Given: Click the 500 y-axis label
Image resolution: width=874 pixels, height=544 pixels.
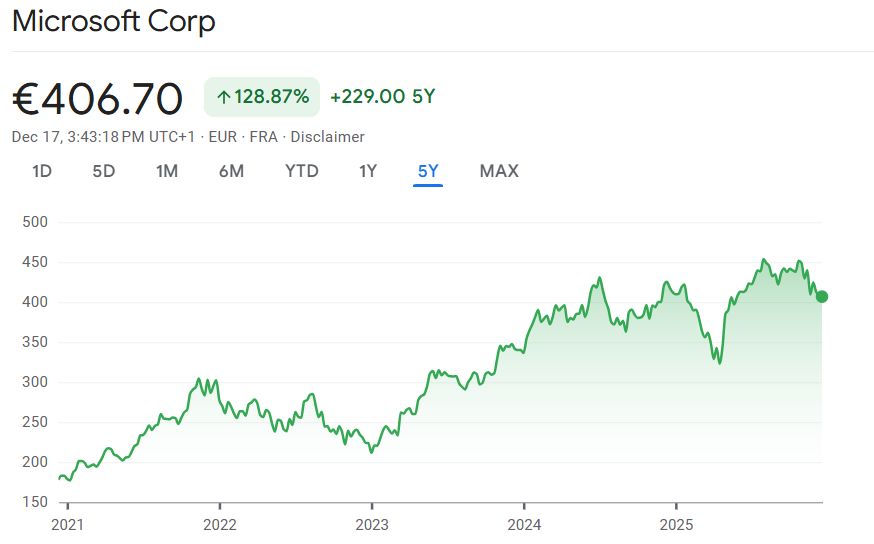Looking at the screenshot, I should point(35,222).
